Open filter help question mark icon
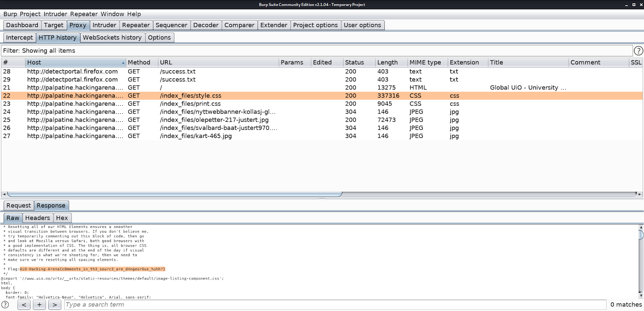 point(638,51)
